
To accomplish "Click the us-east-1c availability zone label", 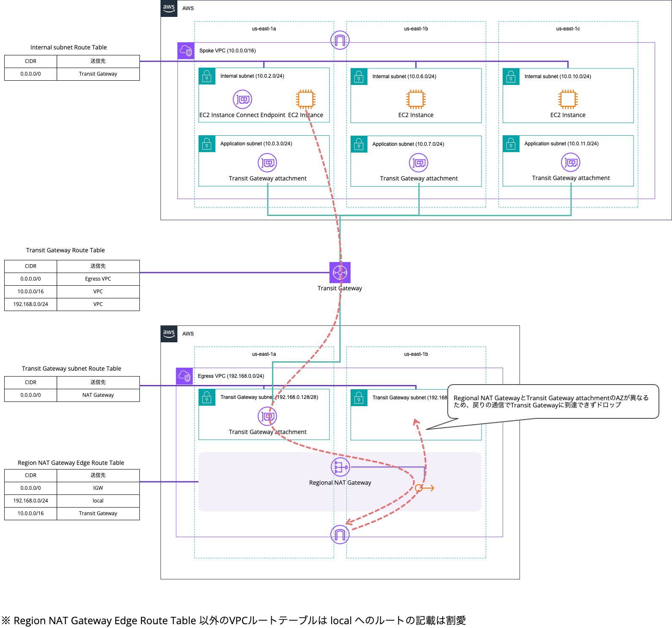I will pyautogui.click(x=568, y=29).
